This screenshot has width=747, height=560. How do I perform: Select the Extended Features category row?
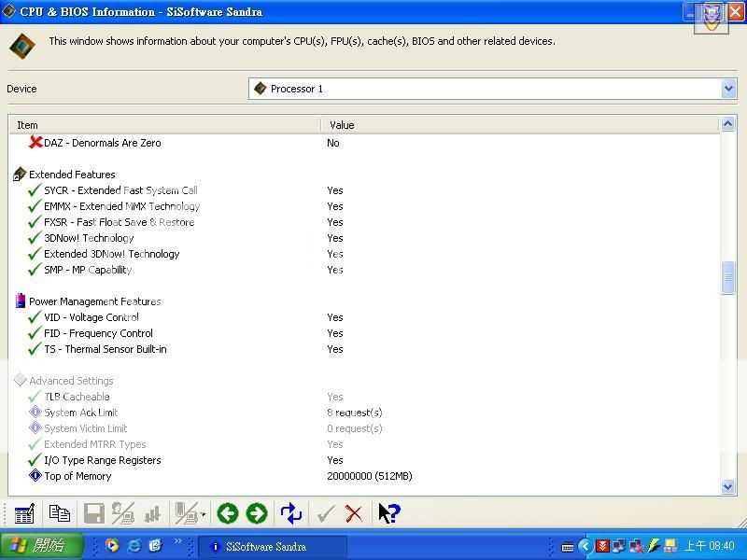[x=72, y=175]
